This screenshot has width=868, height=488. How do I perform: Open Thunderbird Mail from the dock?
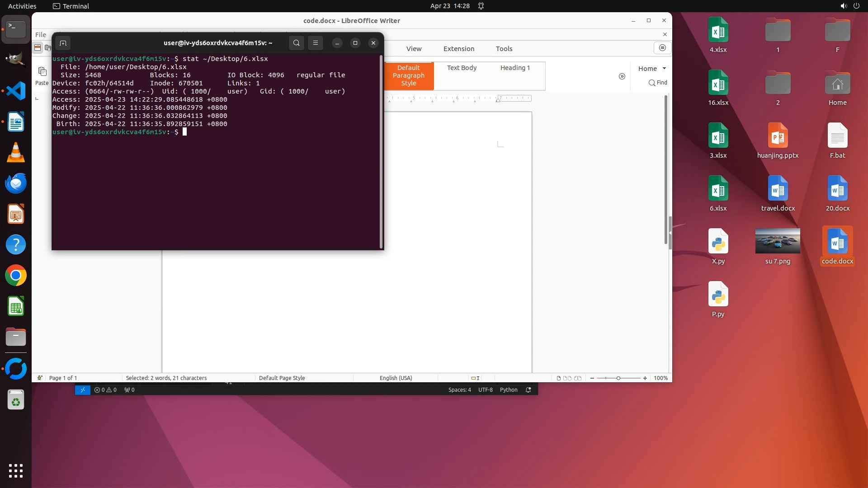16,183
